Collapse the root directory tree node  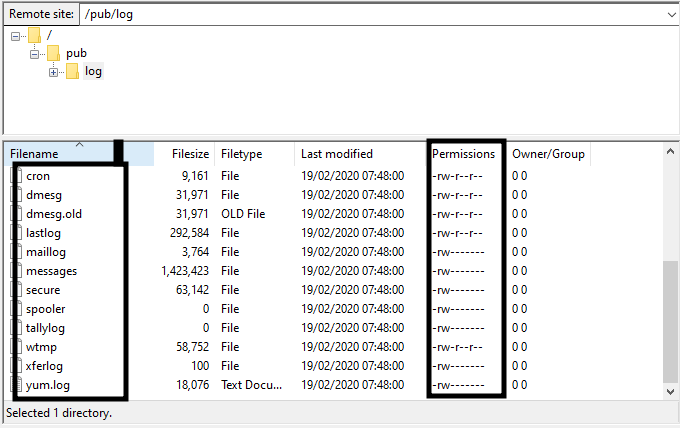tap(16, 36)
